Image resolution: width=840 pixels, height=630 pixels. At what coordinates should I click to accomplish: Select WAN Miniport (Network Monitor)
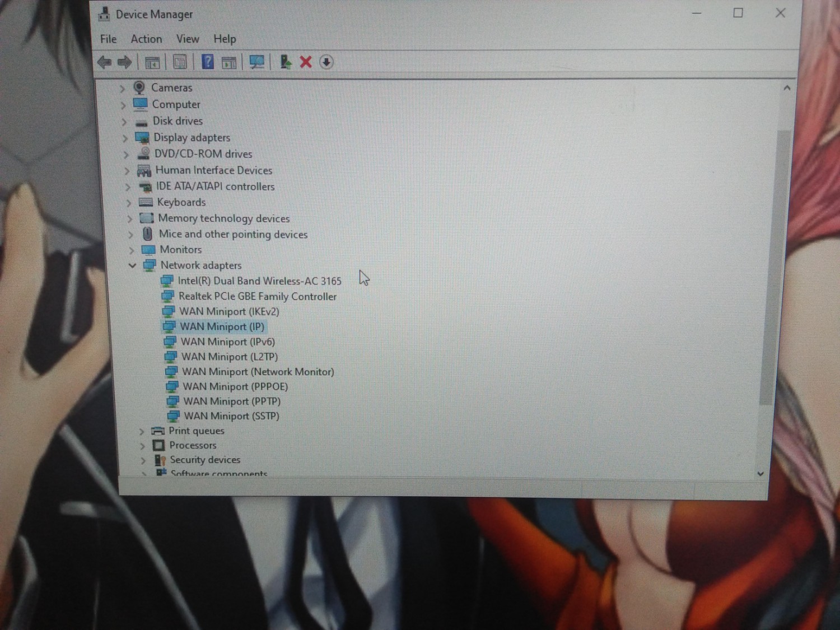[x=258, y=372]
